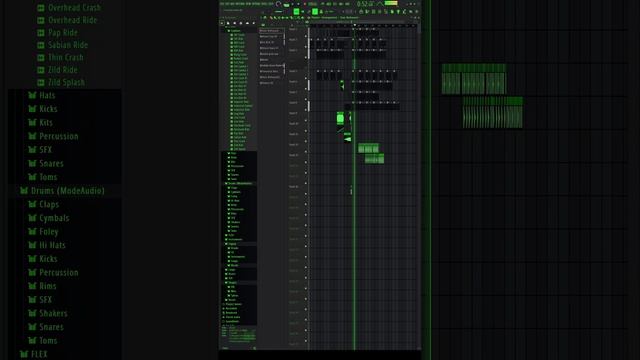
Task: Select the green audio clip on Track 13
Action: (374, 159)
